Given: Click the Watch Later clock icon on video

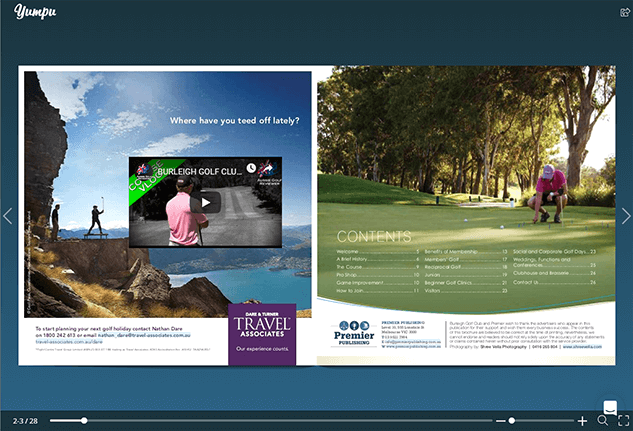Looking at the screenshot, I should coord(251,168).
